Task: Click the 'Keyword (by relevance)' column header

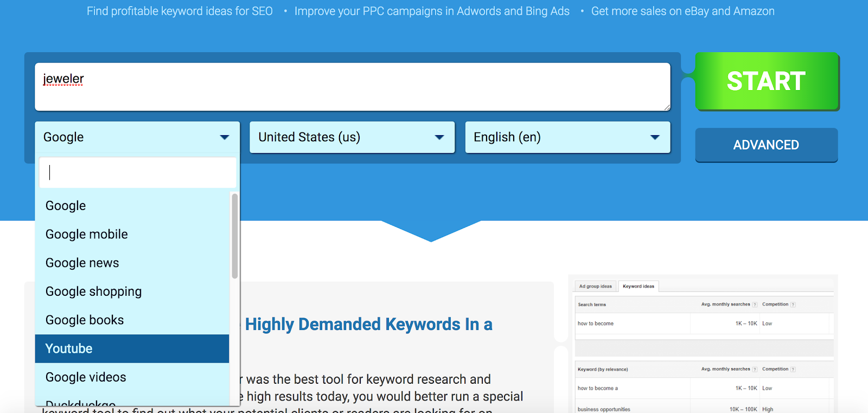Action: click(x=603, y=369)
